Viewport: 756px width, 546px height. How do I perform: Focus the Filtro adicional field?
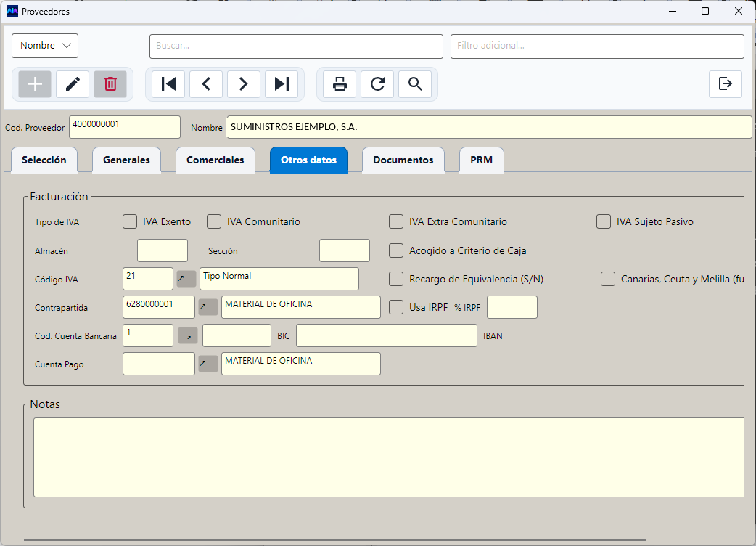(x=597, y=46)
